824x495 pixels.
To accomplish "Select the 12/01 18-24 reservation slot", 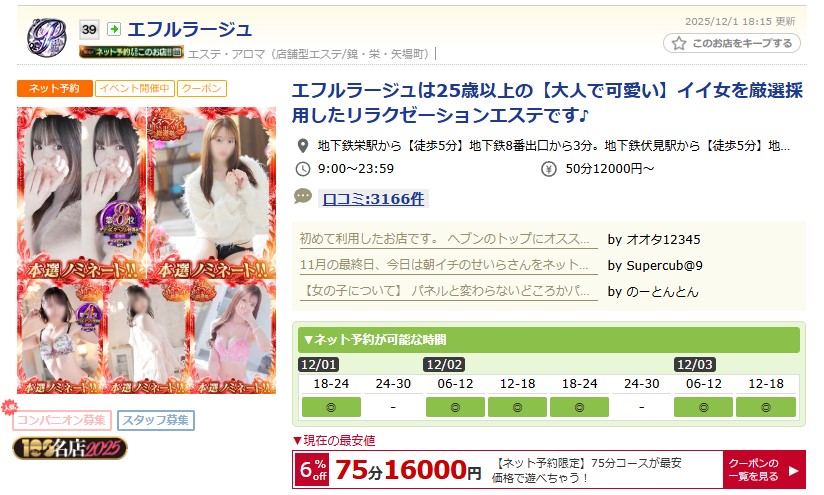I will coord(331,407).
